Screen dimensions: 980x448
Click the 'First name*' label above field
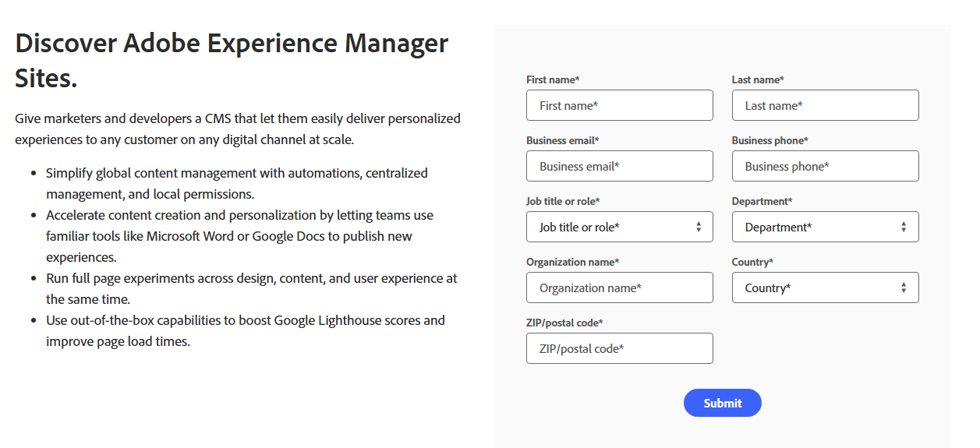click(553, 79)
